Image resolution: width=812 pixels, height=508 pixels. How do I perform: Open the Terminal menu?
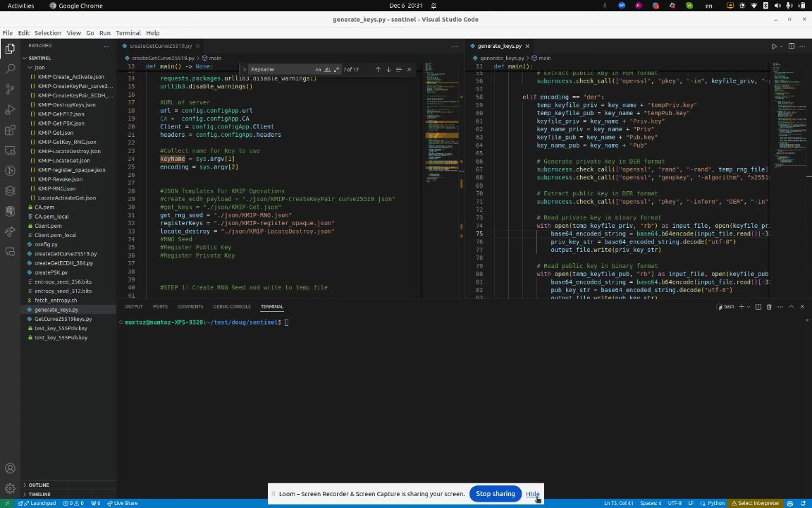(x=128, y=33)
